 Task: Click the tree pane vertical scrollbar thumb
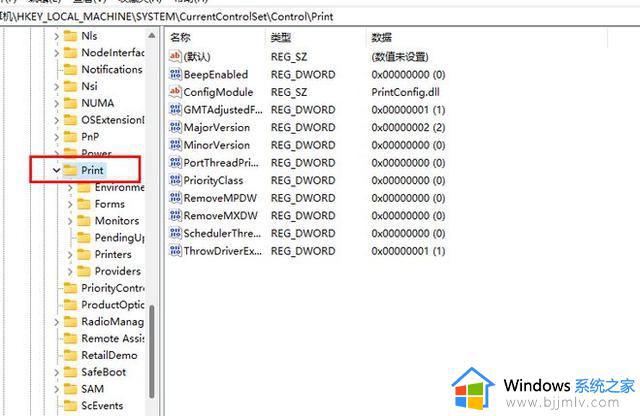pyautogui.click(x=152, y=351)
